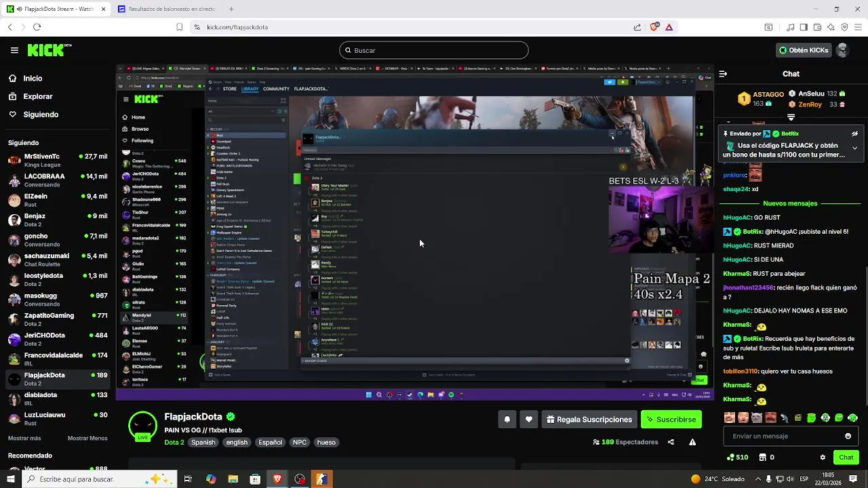Image resolution: width=868 pixels, height=488 pixels.
Task: Bookmark this page icon
Action: click(x=179, y=27)
